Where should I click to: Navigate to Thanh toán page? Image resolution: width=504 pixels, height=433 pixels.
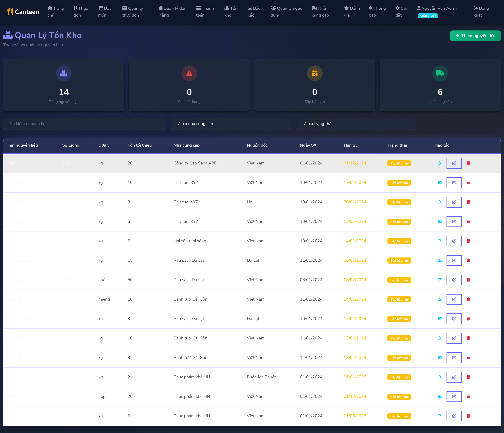click(x=205, y=12)
